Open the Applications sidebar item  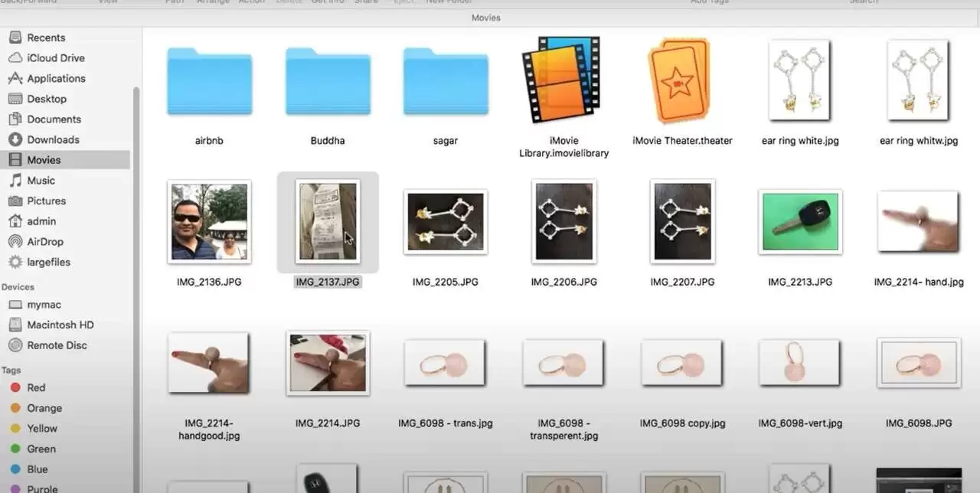(56, 78)
